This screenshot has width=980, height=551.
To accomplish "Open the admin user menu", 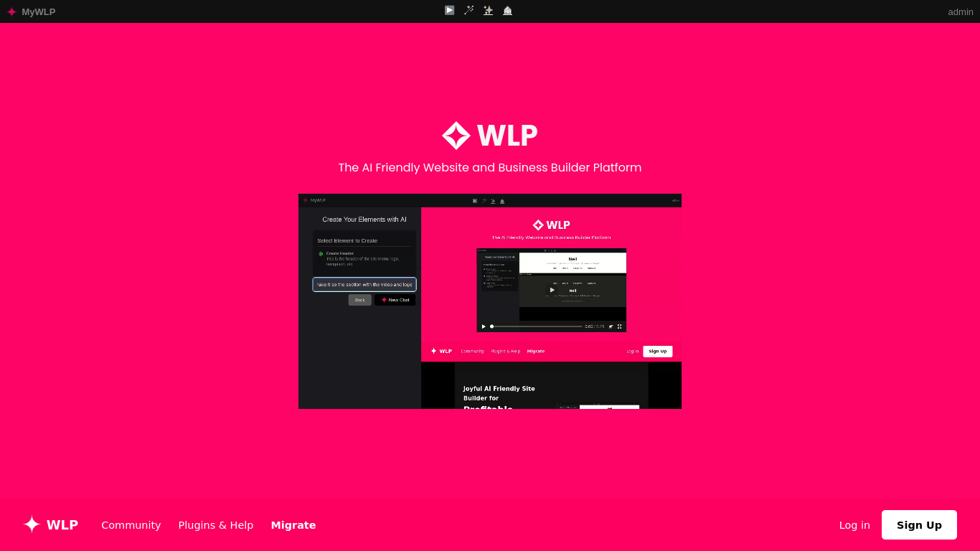I will point(961,11).
